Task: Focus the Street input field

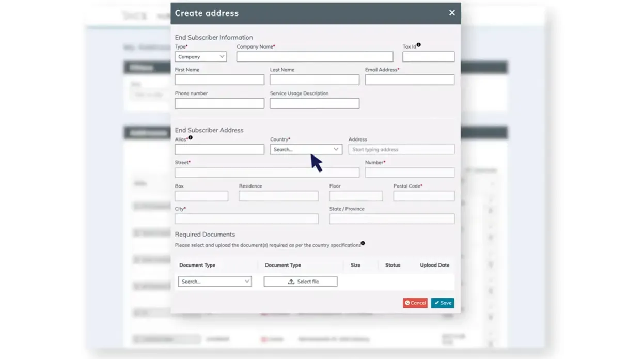Action: (x=266, y=172)
